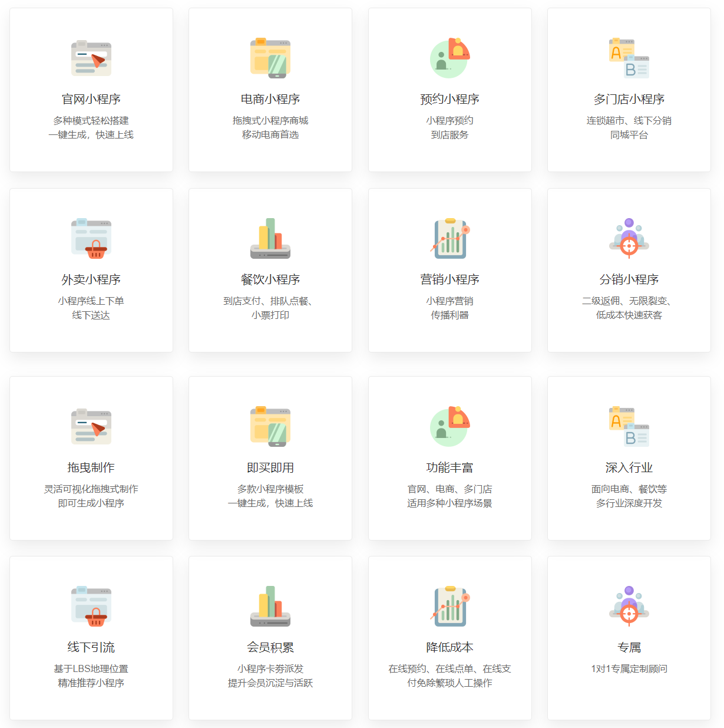Click the 餐饮小程序 title link

[x=270, y=278]
